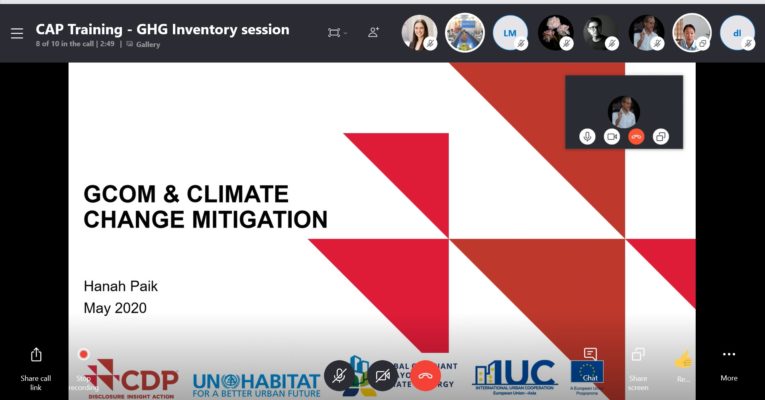The image size is (765, 400).
Task: Click the IUC logo on the slide
Action: (514, 377)
